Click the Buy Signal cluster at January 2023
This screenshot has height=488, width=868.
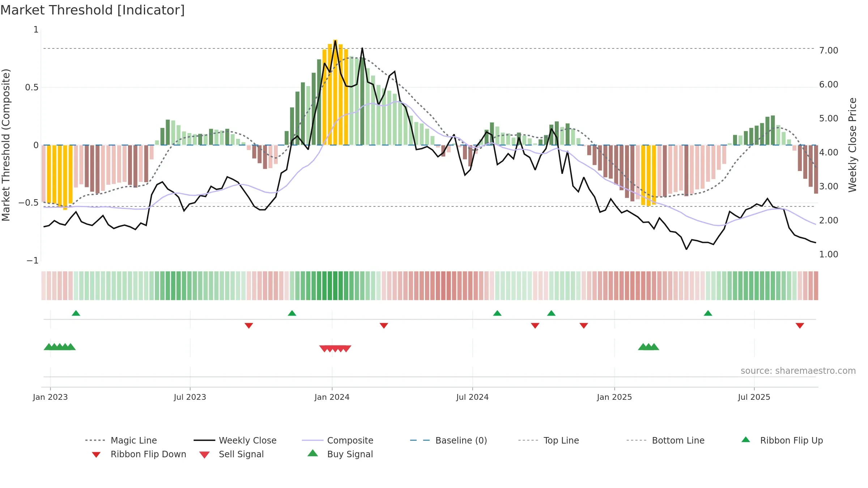coord(60,347)
